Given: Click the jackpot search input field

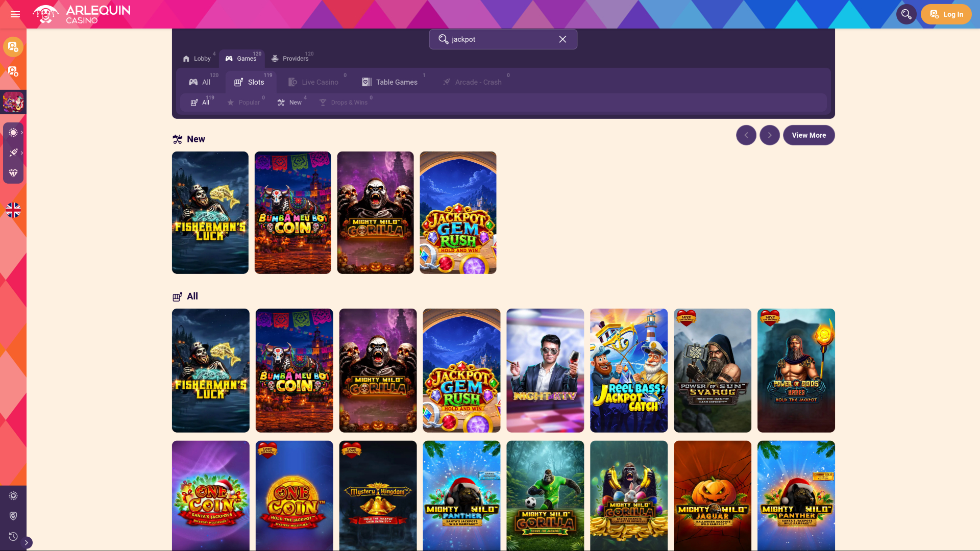Looking at the screenshot, I should point(503,39).
